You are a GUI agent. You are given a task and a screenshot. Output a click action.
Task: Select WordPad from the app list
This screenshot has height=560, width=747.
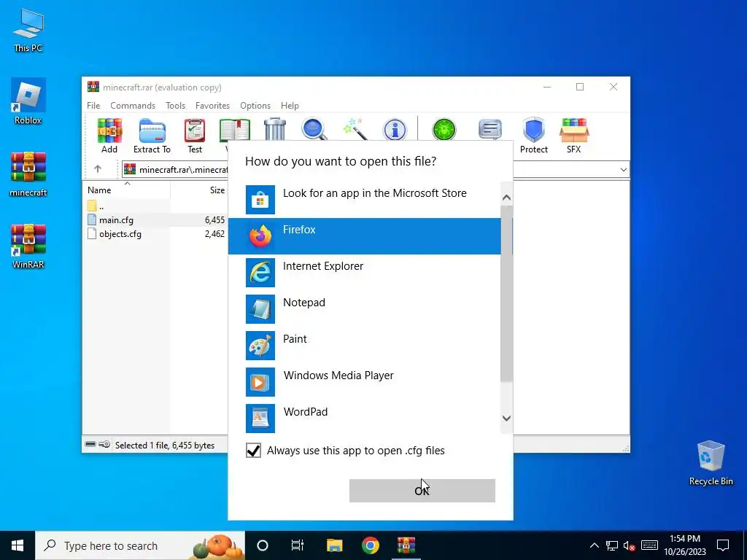coord(365,418)
